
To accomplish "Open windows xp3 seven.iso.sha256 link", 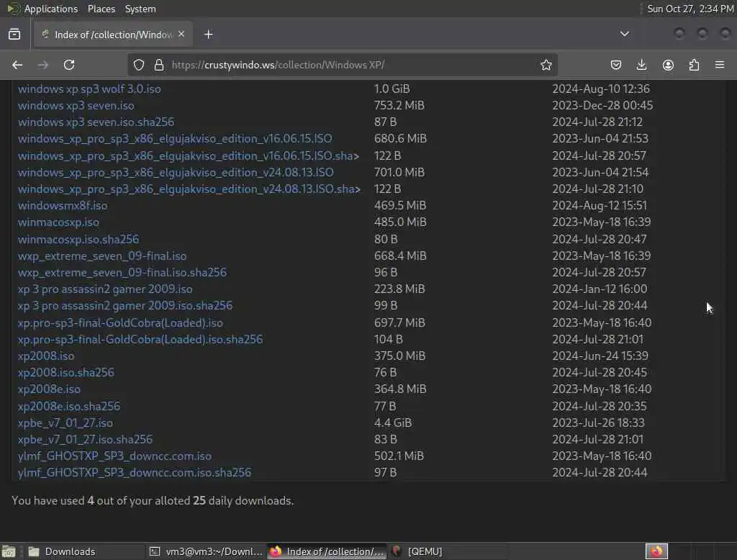I will [x=96, y=122].
